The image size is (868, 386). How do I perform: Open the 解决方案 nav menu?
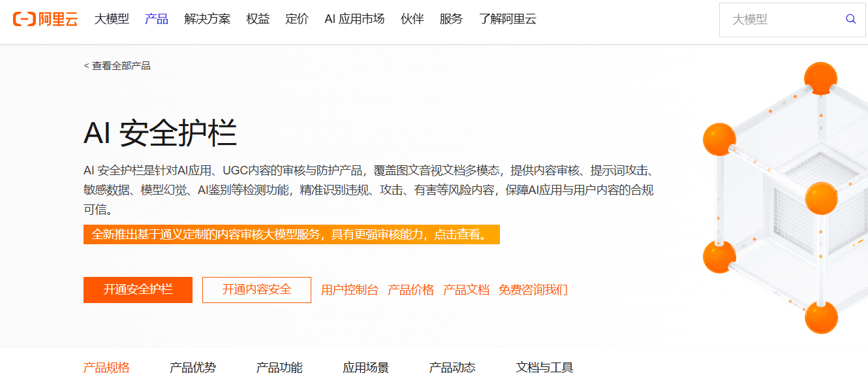208,19
